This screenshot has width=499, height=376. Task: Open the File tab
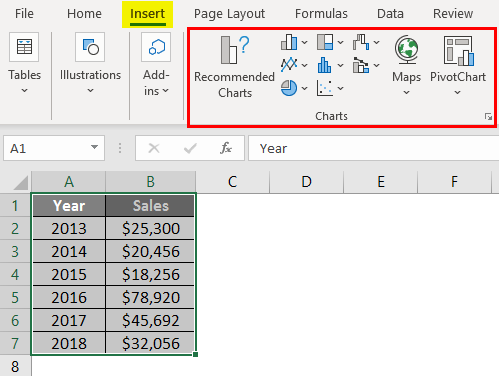pos(24,14)
